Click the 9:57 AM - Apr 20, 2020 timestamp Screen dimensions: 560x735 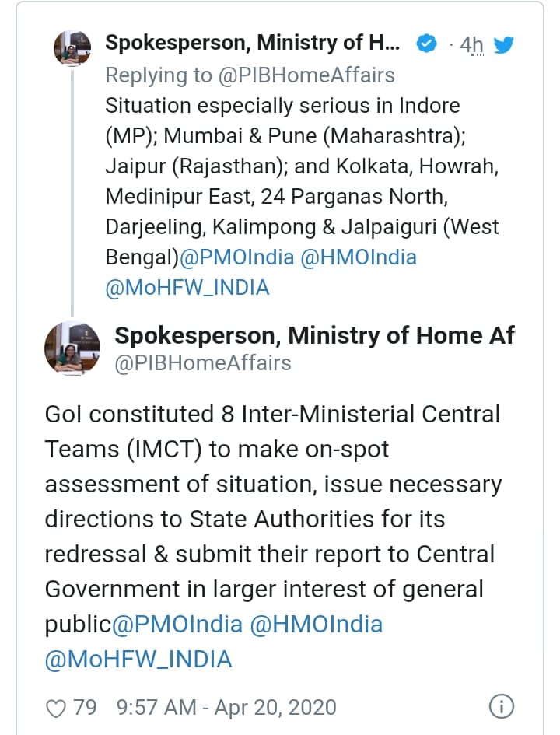(x=226, y=707)
